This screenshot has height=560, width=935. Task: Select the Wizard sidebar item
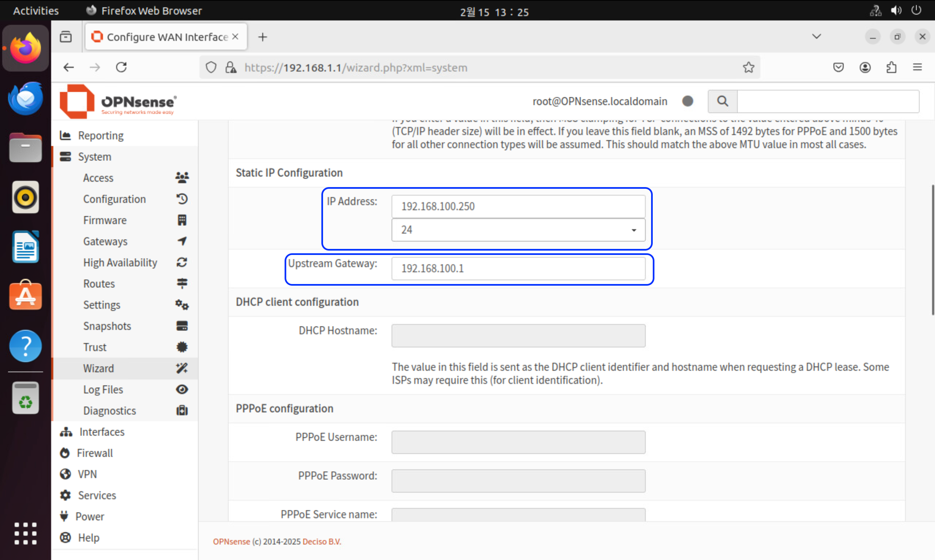coord(99,368)
